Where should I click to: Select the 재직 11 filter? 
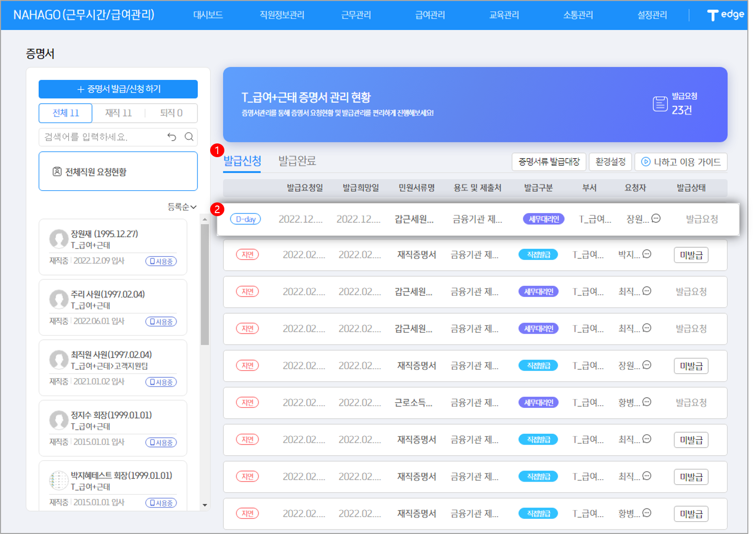119,113
